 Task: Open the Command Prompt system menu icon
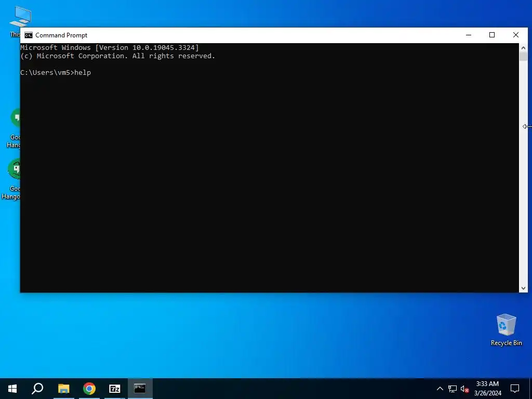coord(29,35)
